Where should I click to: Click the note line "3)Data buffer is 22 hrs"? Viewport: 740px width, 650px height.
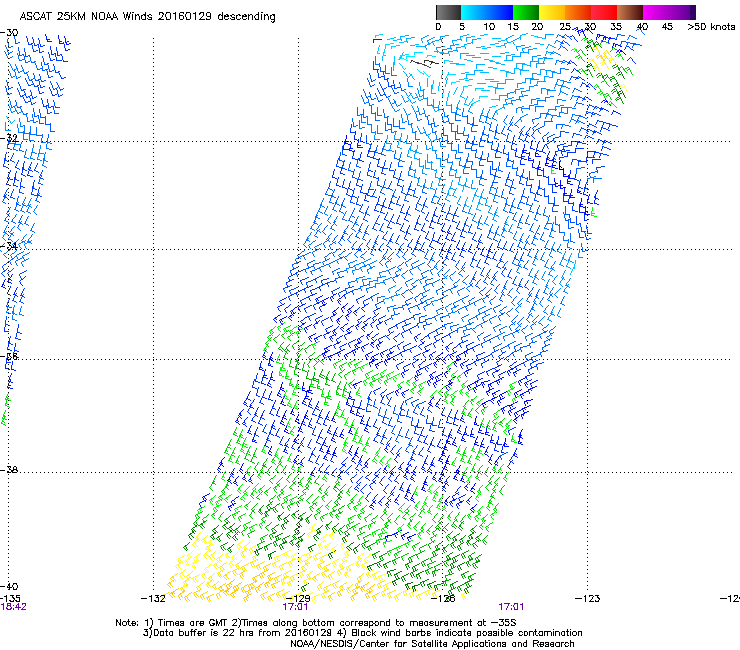(x=362, y=633)
